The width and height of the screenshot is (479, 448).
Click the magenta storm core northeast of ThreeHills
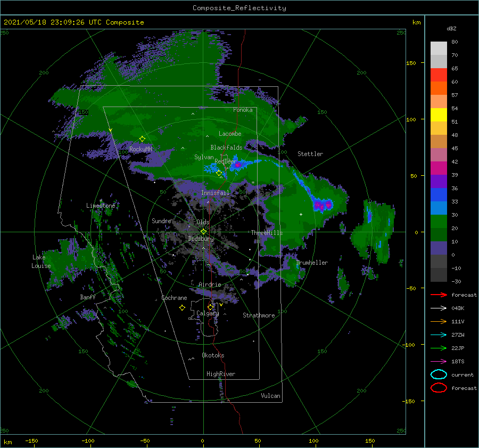coord(323,205)
